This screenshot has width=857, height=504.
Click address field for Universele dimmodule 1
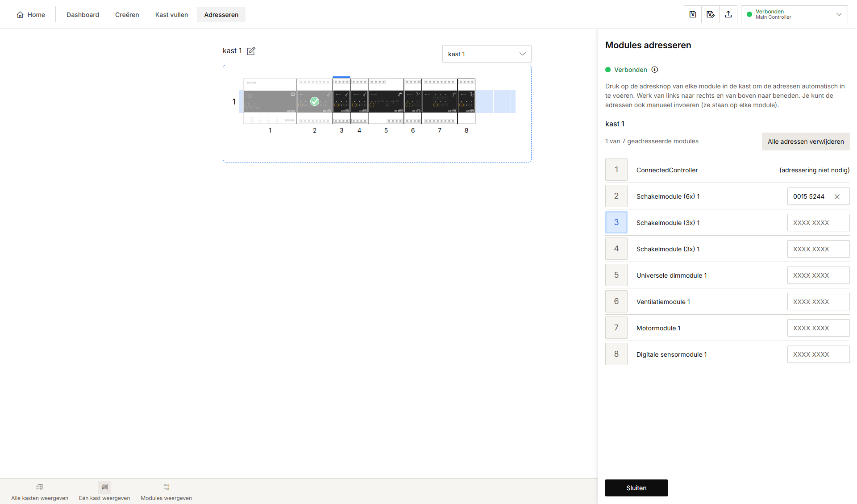click(x=819, y=275)
